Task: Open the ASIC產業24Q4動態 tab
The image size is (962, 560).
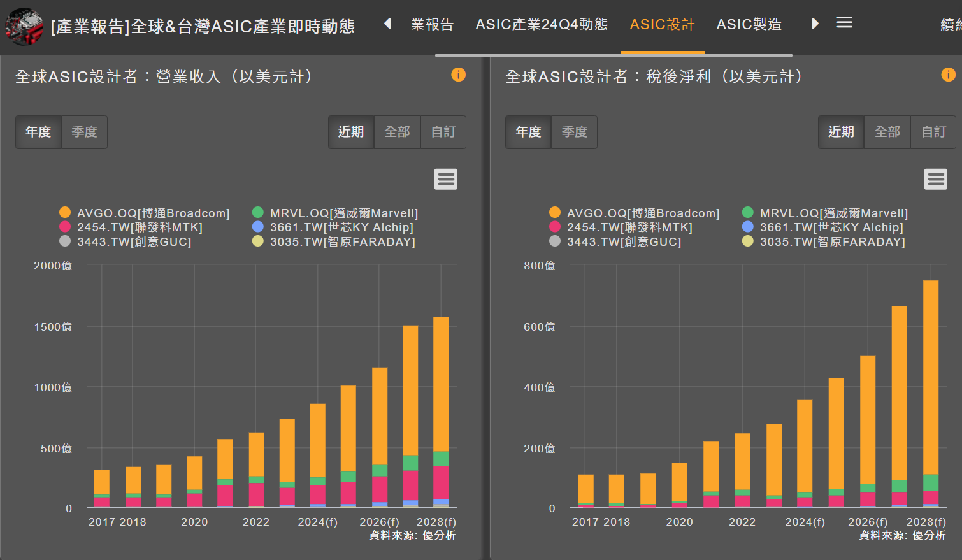Action: [x=542, y=25]
